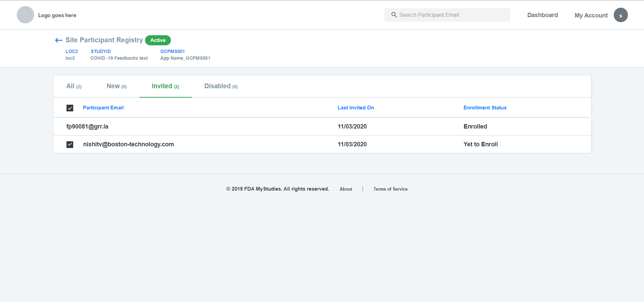Open the profile avatar icon labeled S
The height and width of the screenshot is (302, 644).
620,15
